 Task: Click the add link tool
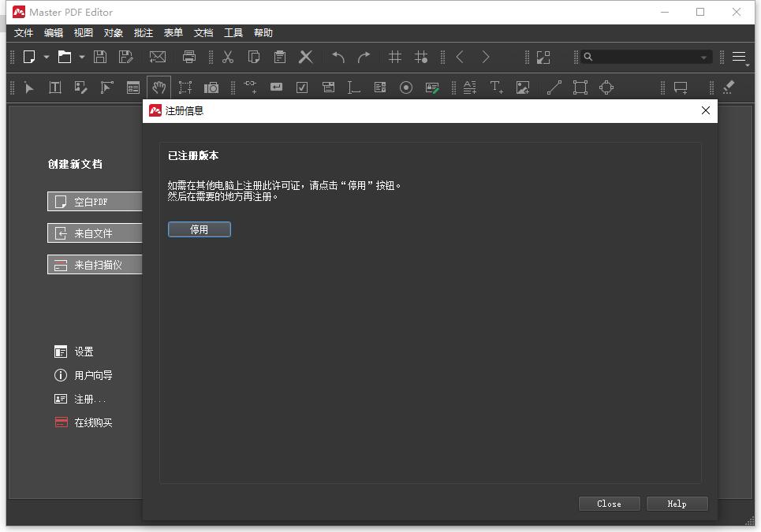(x=251, y=87)
